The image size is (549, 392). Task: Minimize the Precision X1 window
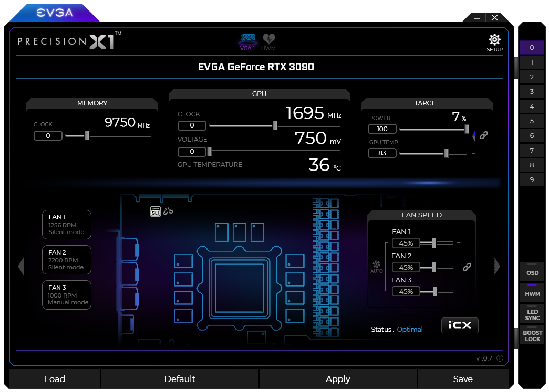coord(477,18)
